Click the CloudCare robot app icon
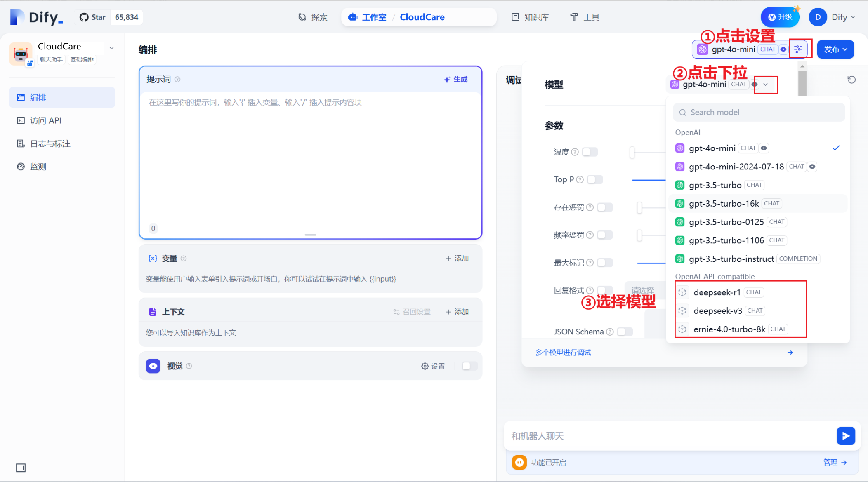The width and height of the screenshot is (868, 482). click(21, 54)
